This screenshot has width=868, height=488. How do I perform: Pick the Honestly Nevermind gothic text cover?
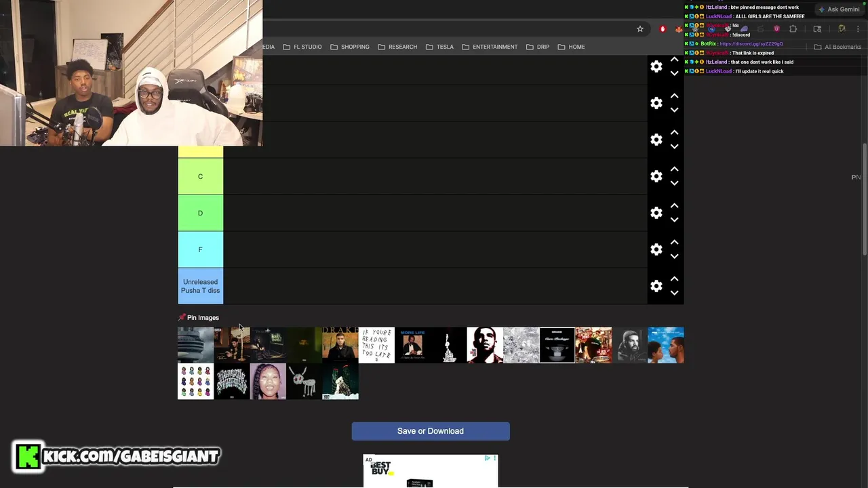click(232, 382)
